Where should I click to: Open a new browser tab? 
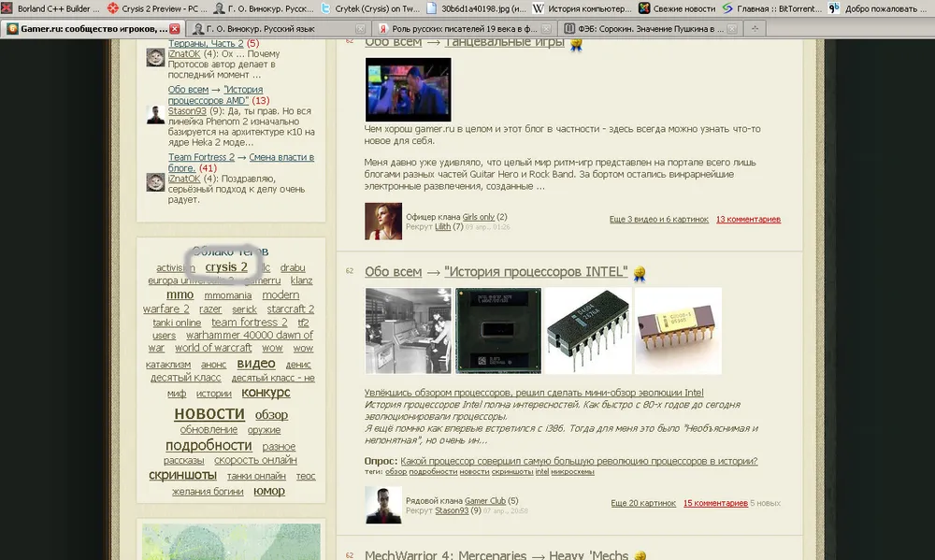(755, 29)
